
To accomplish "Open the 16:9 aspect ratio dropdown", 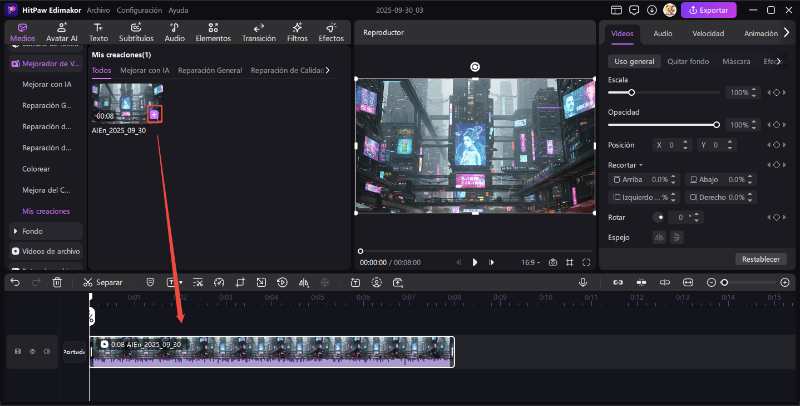I will coord(529,262).
